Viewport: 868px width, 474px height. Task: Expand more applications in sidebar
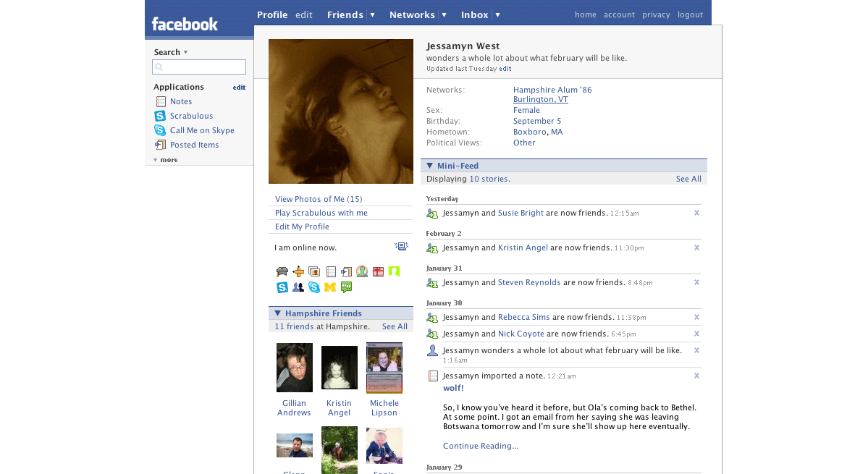click(166, 160)
